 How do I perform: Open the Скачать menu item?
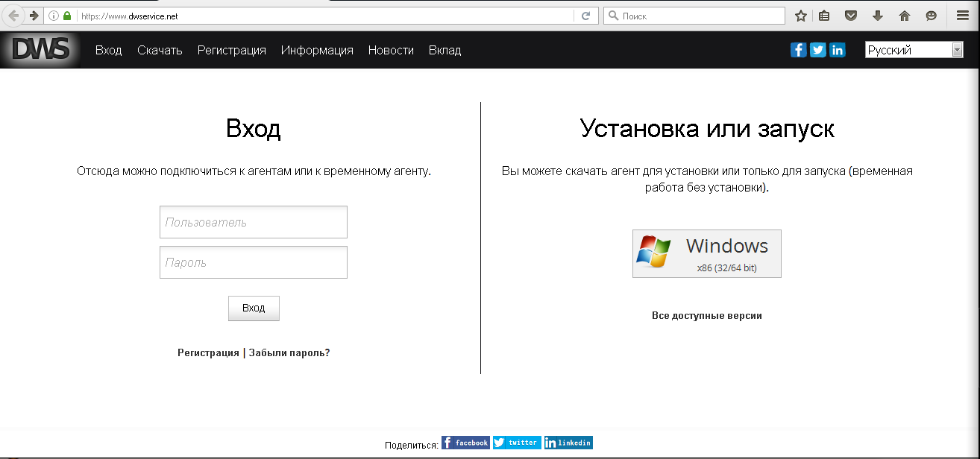160,50
